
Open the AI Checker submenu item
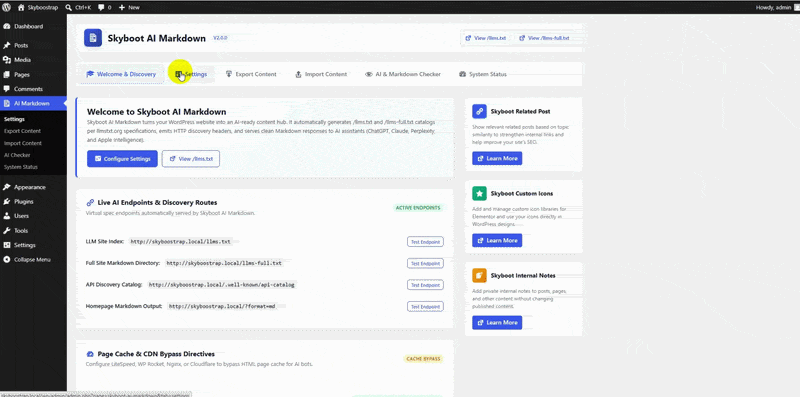[x=17, y=155]
